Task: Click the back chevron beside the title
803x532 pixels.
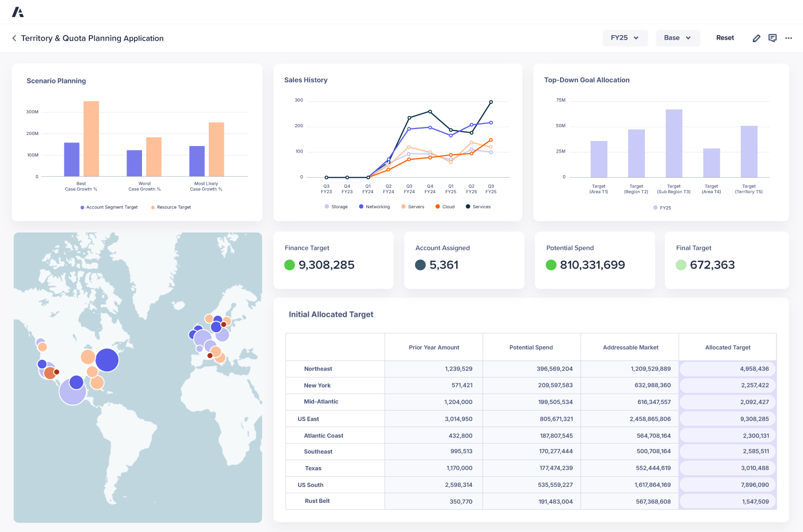Action: [14, 38]
